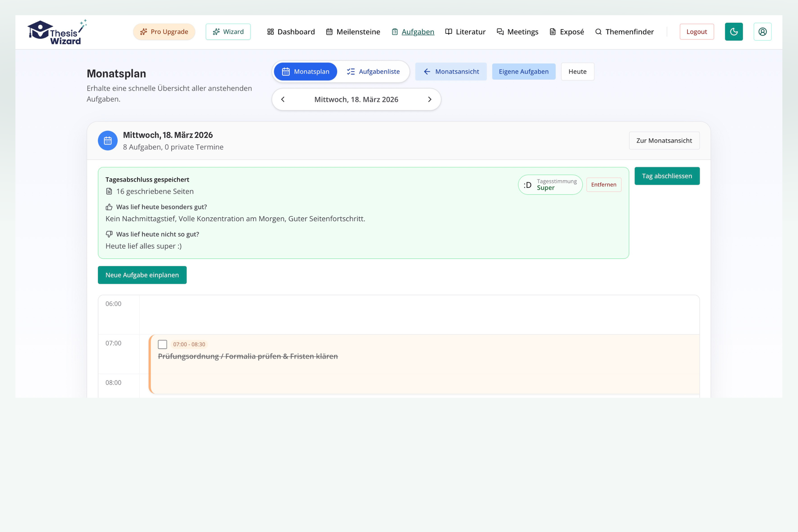Remove saved Tagesabschluss via Entfernen

pos(603,185)
